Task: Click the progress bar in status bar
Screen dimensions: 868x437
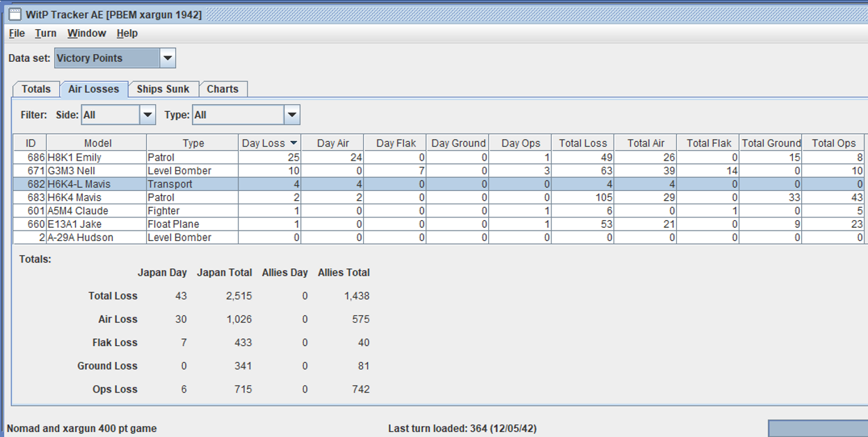Action: click(x=818, y=428)
